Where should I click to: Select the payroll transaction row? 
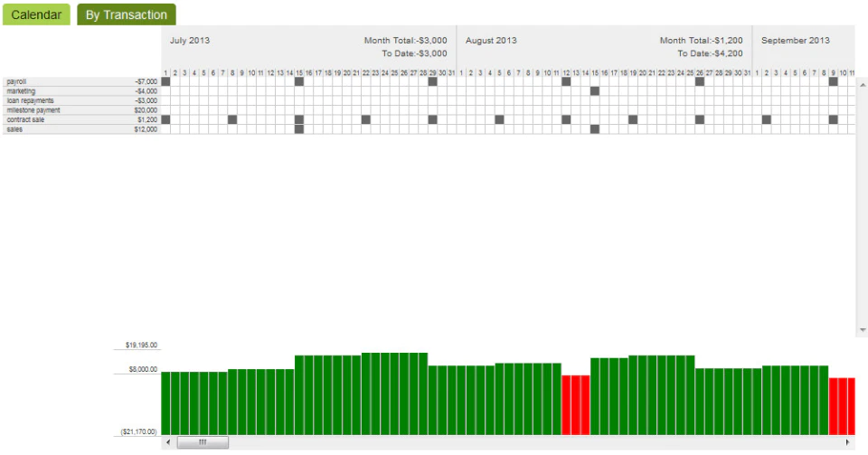[81, 81]
